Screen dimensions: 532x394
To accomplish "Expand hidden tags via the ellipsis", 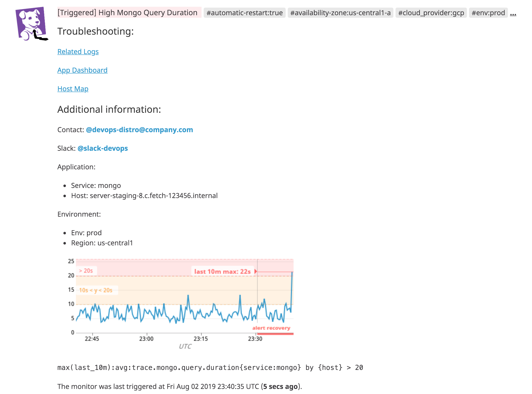I will point(513,14).
